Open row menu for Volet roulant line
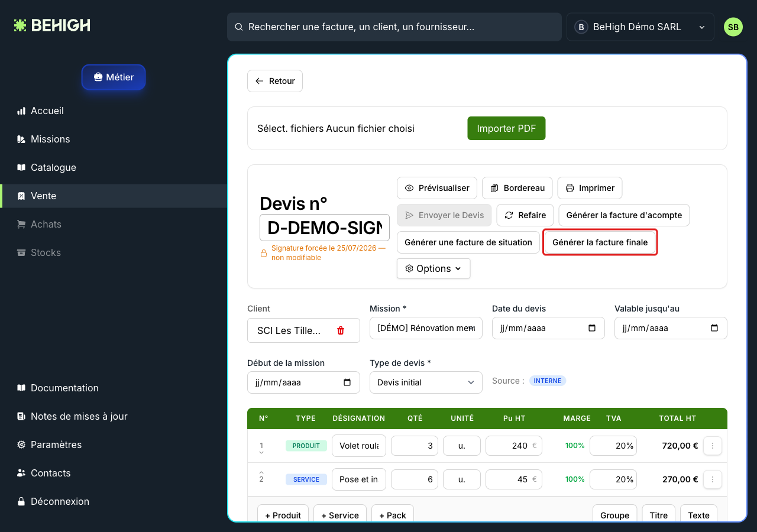 tap(713, 446)
